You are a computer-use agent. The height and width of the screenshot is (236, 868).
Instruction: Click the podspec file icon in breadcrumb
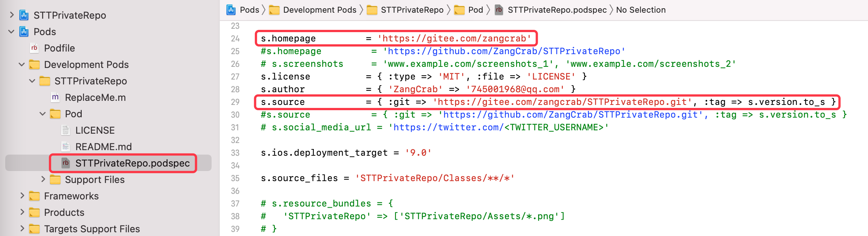coord(499,10)
